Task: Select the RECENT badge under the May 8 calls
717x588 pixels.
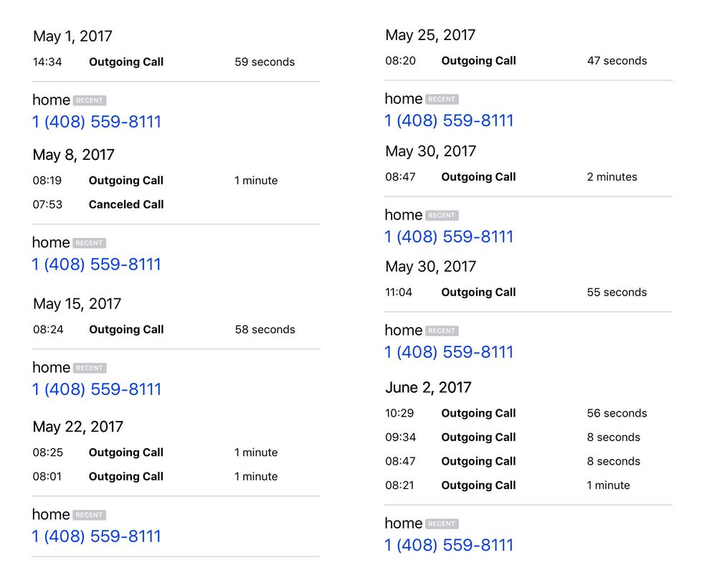Action: pos(90,243)
